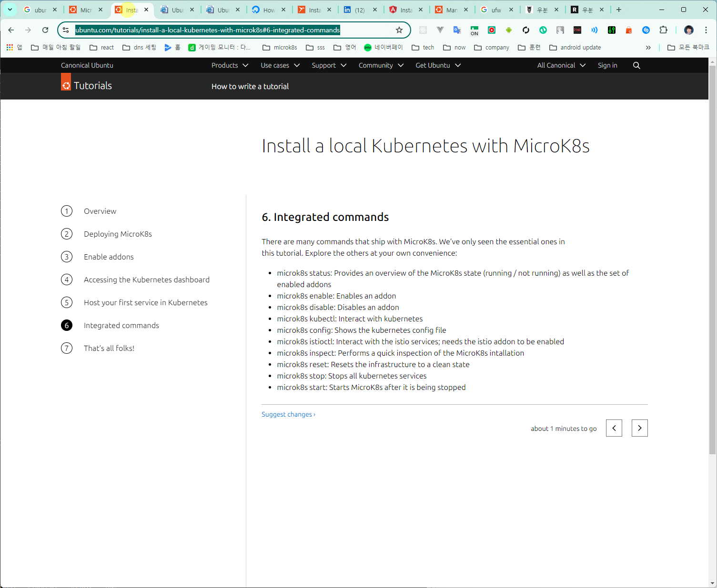The image size is (717, 588).
Task: Open a new tab with the plus button
Action: [619, 10]
